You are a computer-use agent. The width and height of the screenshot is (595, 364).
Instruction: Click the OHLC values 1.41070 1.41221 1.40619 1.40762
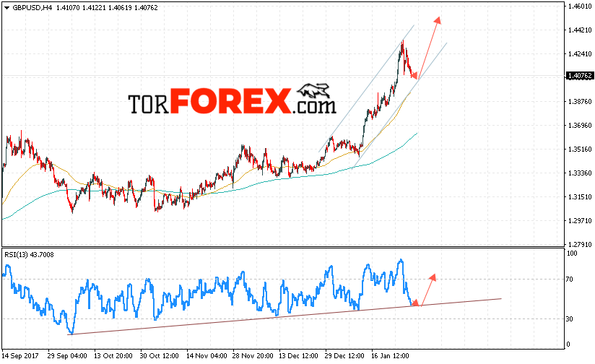(107, 8)
